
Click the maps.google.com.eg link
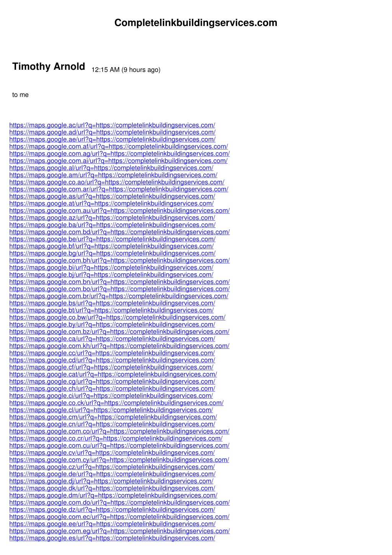tap(119, 531)
